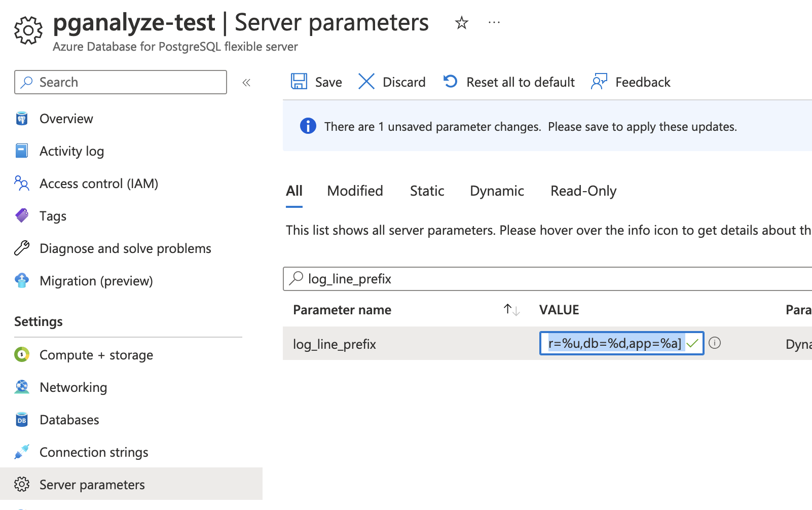Click the Activity log book icon
The height and width of the screenshot is (510, 812).
tap(22, 151)
